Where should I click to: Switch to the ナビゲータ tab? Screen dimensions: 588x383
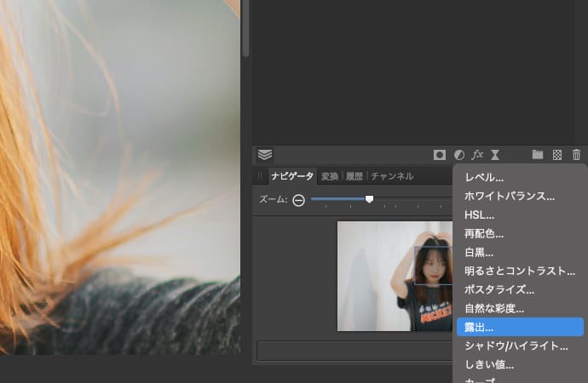(x=291, y=176)
